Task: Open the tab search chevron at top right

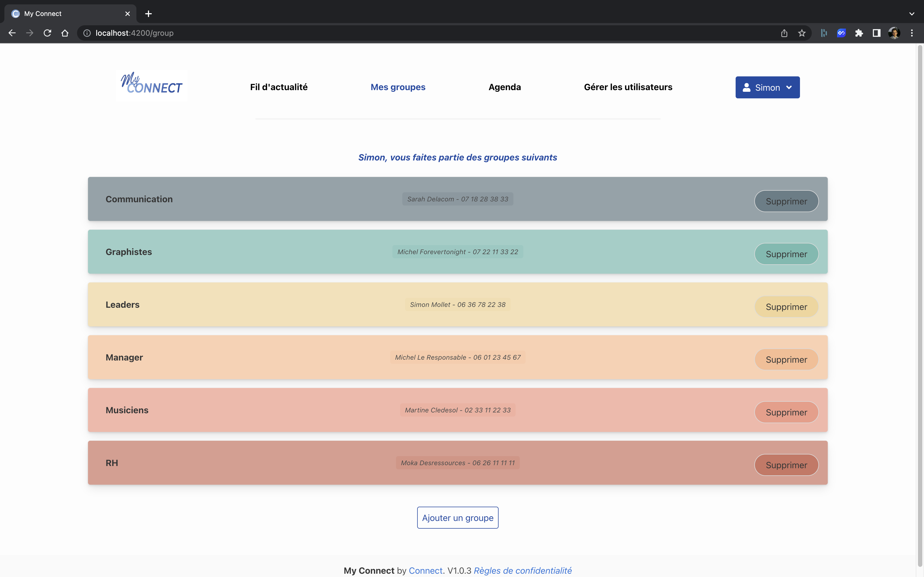Action: 912,14
